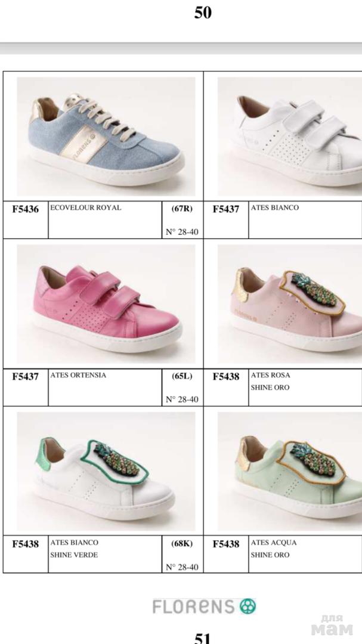Select the ATES ORTENSIA label
This screenshot has width=362, height=644.
(78, 375)
